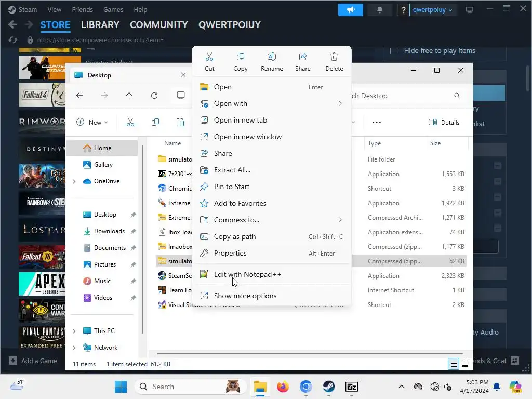
Task: Expand Compress to... submenu
Action: [x=271, y=220]
